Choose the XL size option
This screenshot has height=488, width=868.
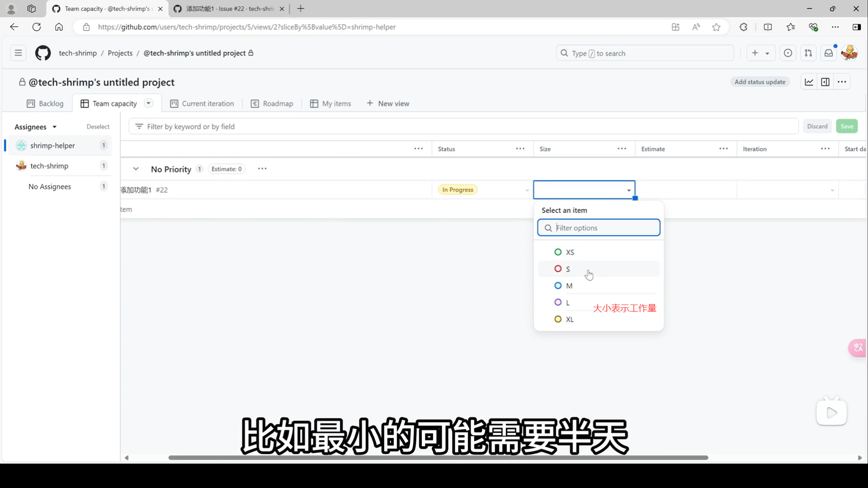[x=570, y=319]
